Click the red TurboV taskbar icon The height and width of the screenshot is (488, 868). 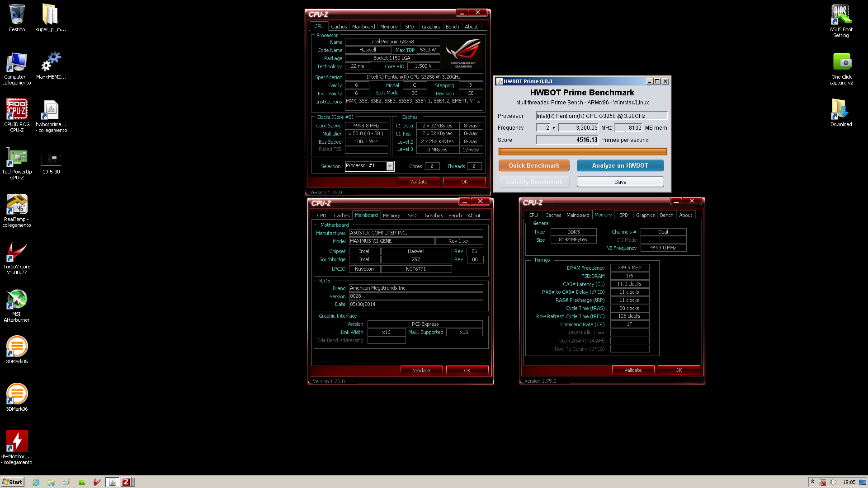point(97,482)
